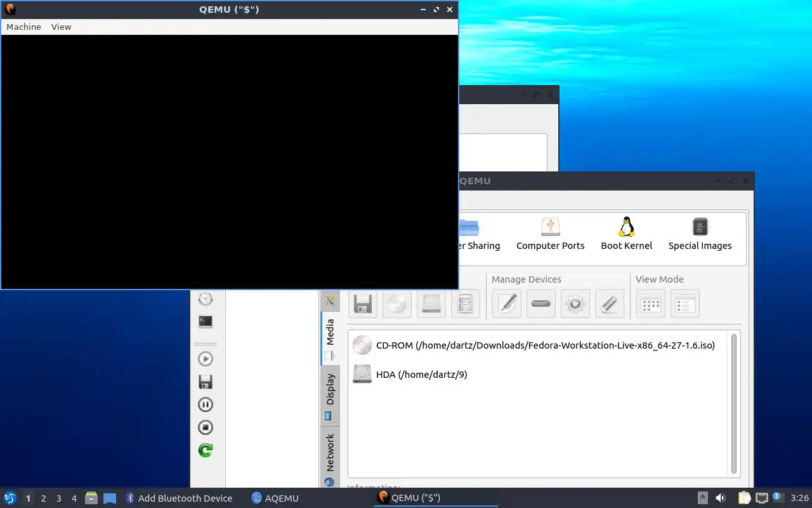Open the View menu in QEMU window
The height and width of the screenshot is (508, 812).
point(61,27)
